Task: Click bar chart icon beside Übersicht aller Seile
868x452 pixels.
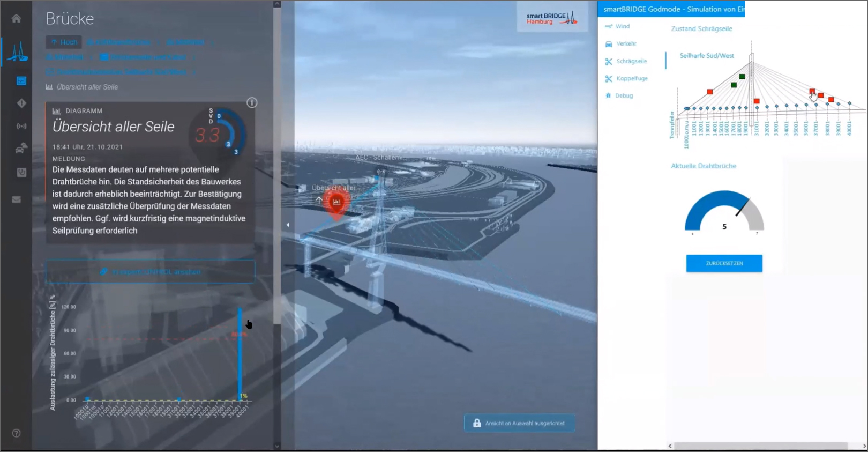Action: (49, 87)
